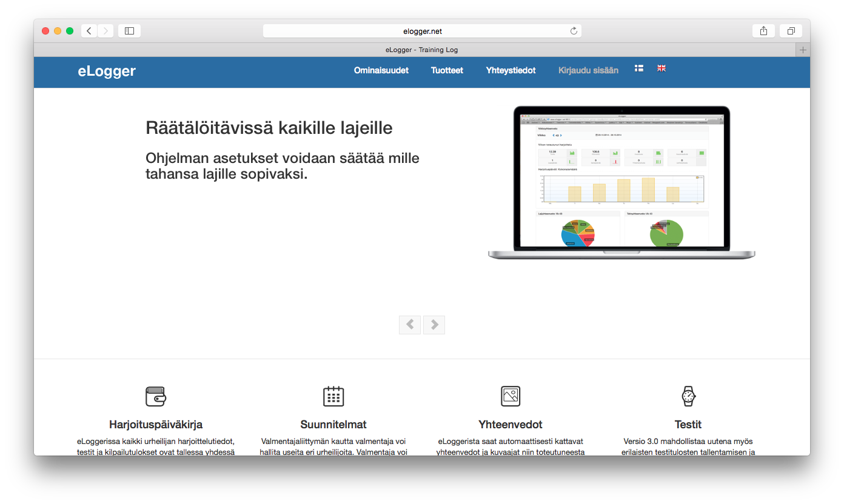Click the Suunnitelmat heading

pyautogui.click(x=333, y=425)
